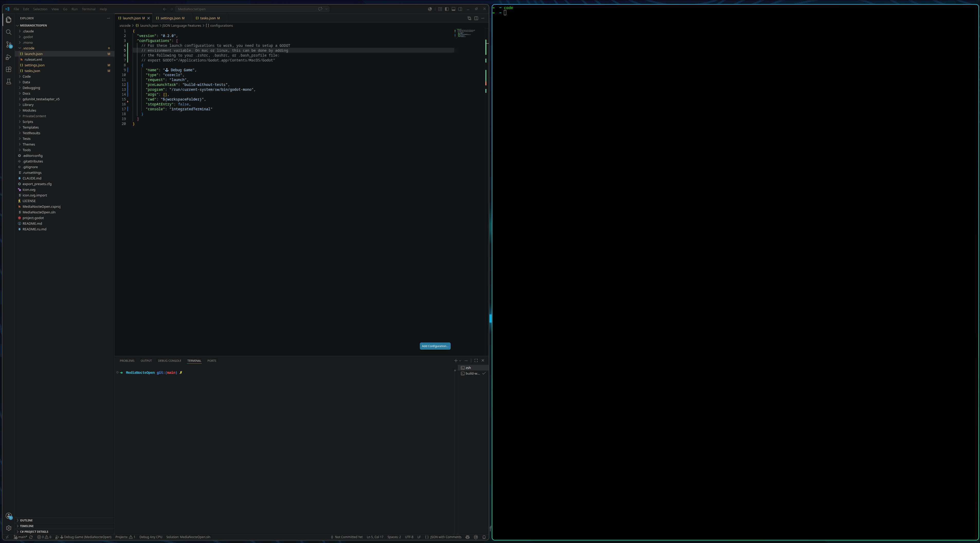Open Explorer views and more actions menu
Screen dimensions: 980x543
[x=108, y=18]
